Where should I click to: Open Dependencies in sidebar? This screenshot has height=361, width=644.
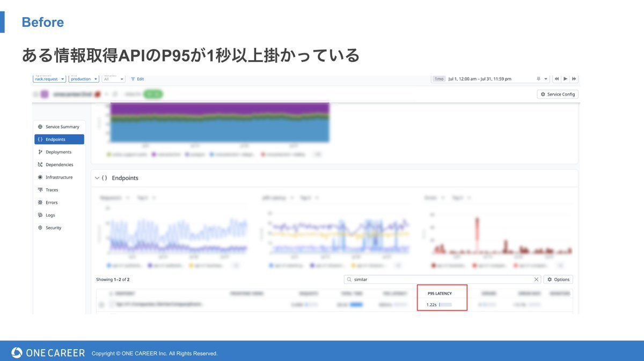coord(59,165)
